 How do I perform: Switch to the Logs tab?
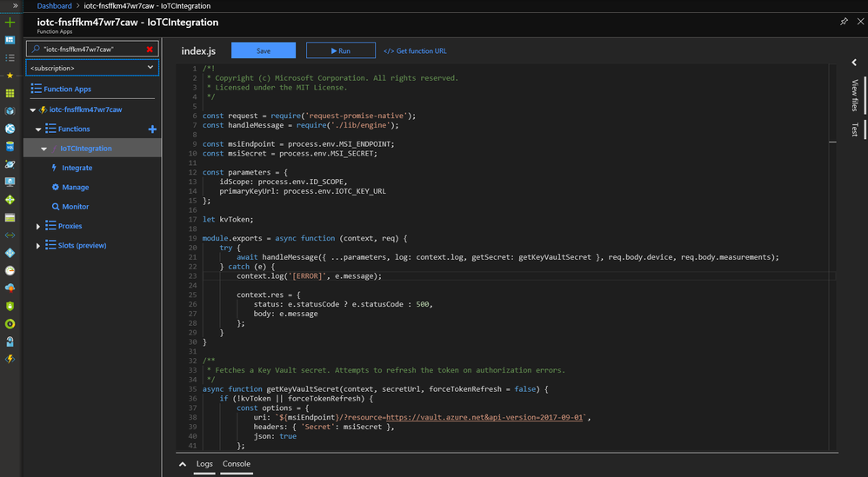[x=204, y=464]
